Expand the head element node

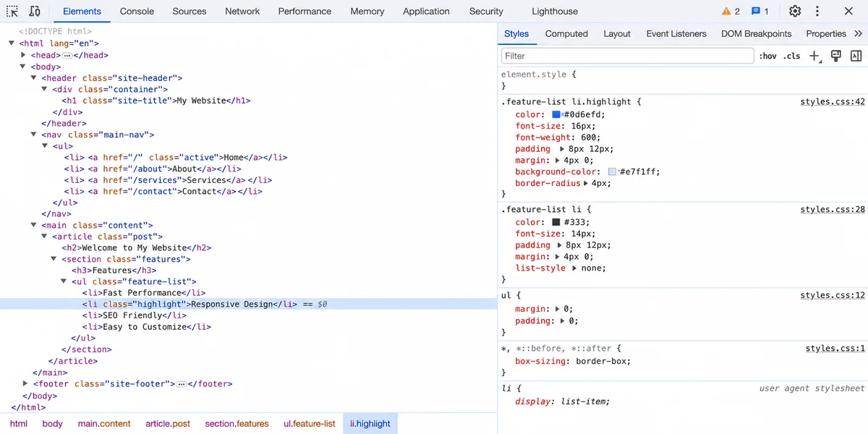[24, 55]
